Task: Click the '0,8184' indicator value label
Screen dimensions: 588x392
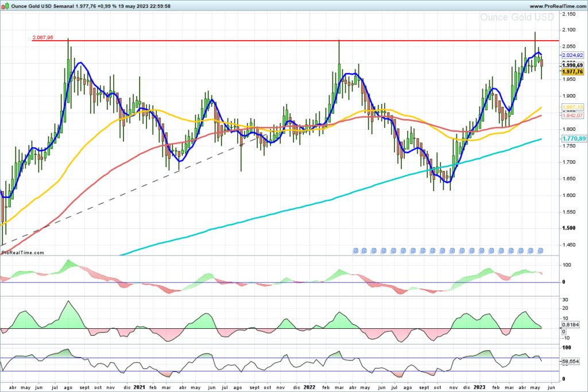Action: pos(570,324)
